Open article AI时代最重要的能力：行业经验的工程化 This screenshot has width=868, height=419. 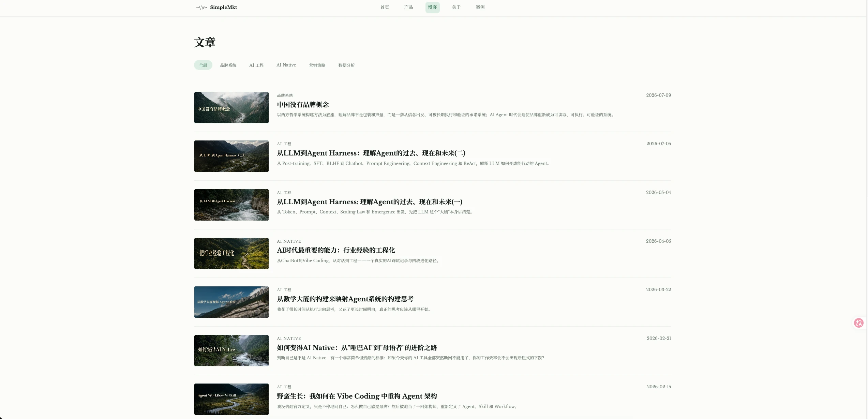click(336, 250)
